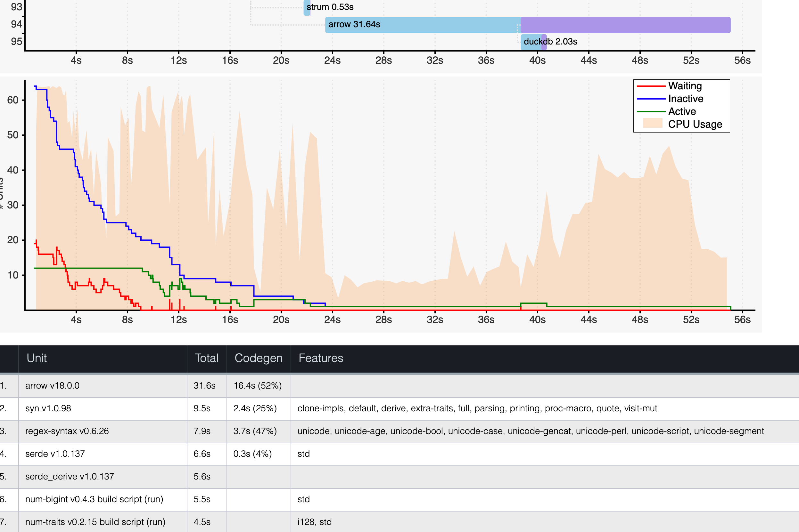Click the strum 0.53s build bar
The width and height of the screenshot is (799, 532).
(x=307, y=7)
